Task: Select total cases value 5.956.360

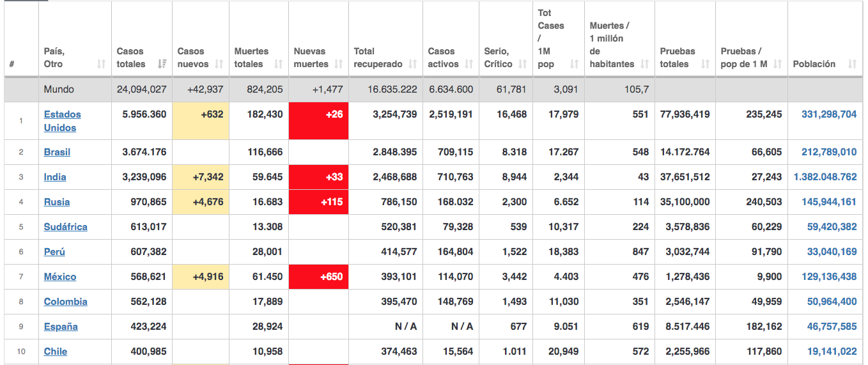Action: [x=144, y=114]
